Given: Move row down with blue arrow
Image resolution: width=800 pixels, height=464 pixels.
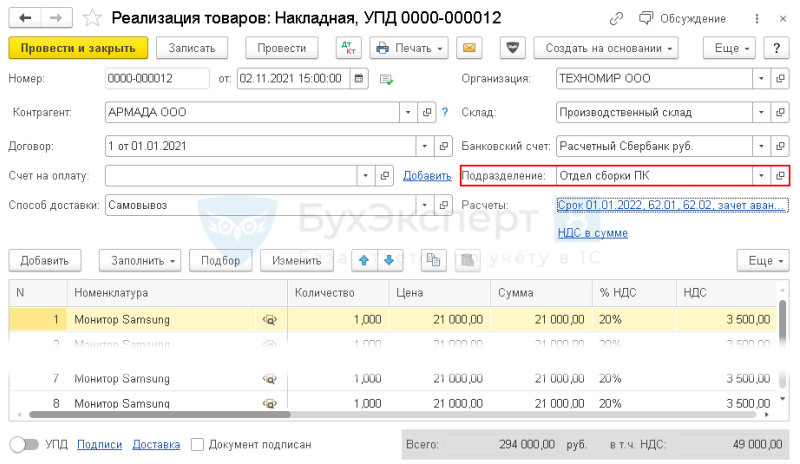Looking at the screenshot, I should tap(389, 260).
